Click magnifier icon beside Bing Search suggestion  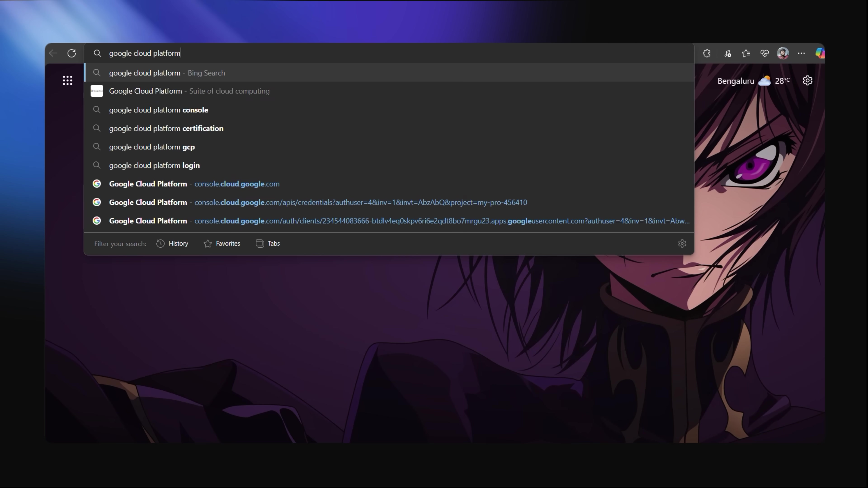97,73
